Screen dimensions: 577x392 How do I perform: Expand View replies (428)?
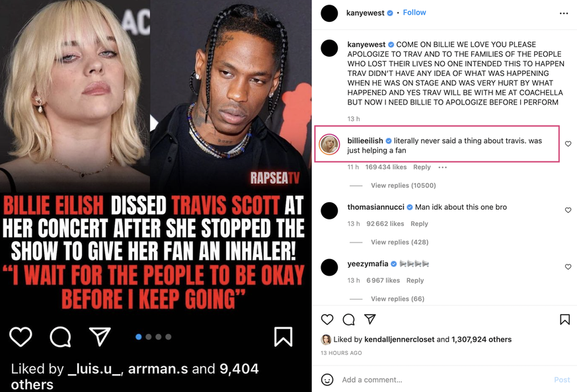click(399, 242)
